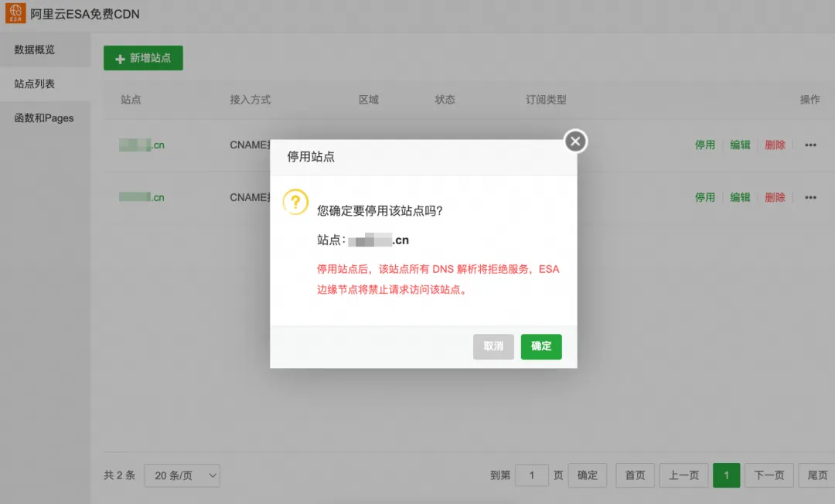
Task: Click the 站点 column header
Action: coord(131,100)
